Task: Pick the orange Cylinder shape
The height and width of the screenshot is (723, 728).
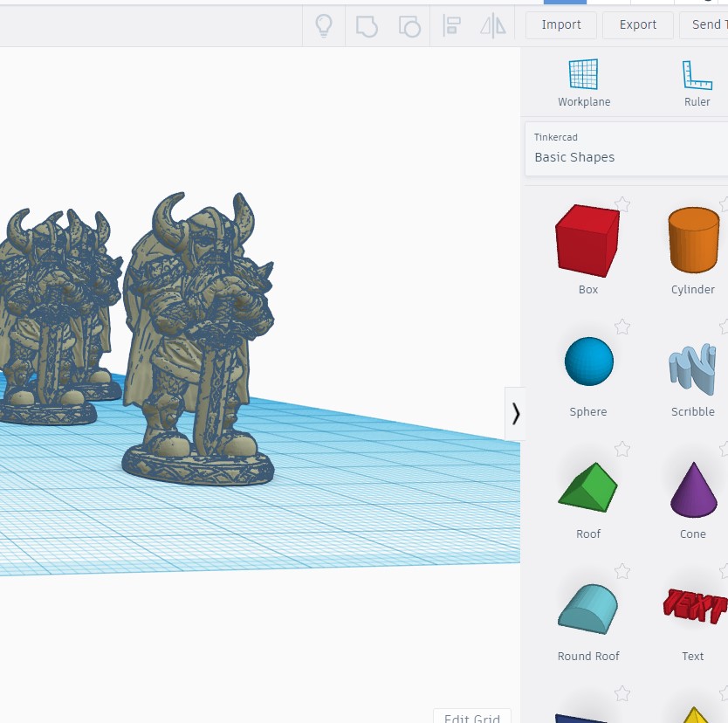Action: click(694, 239)
